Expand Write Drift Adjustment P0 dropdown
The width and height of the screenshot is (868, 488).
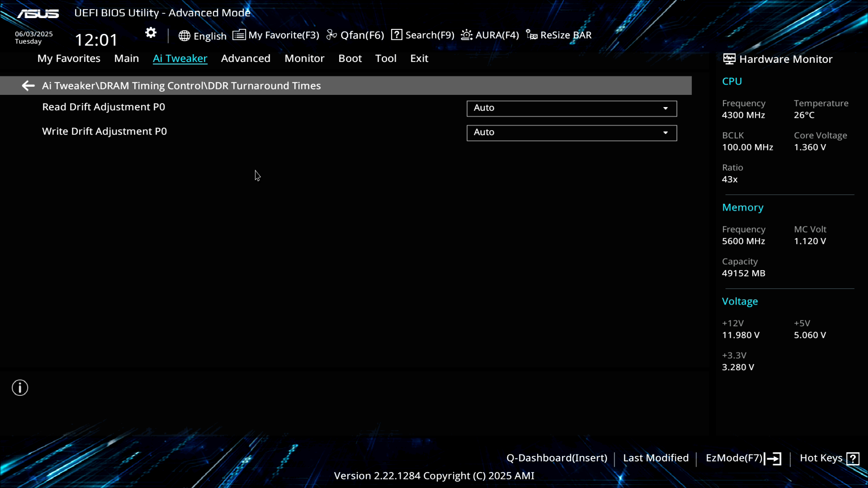571,133
